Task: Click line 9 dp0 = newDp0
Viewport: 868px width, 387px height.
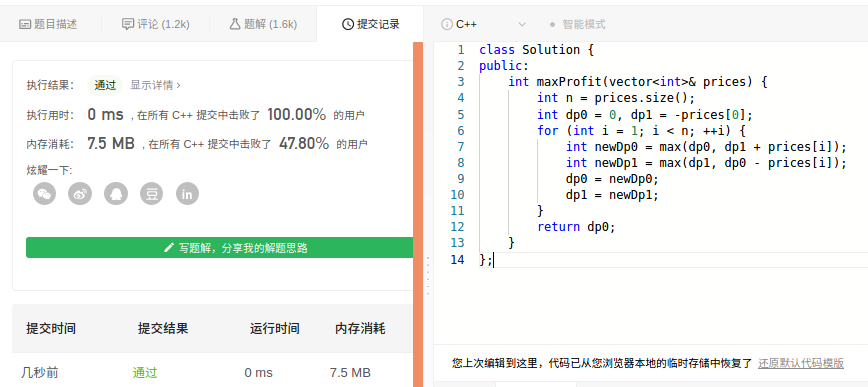Action: pos(612,179)
